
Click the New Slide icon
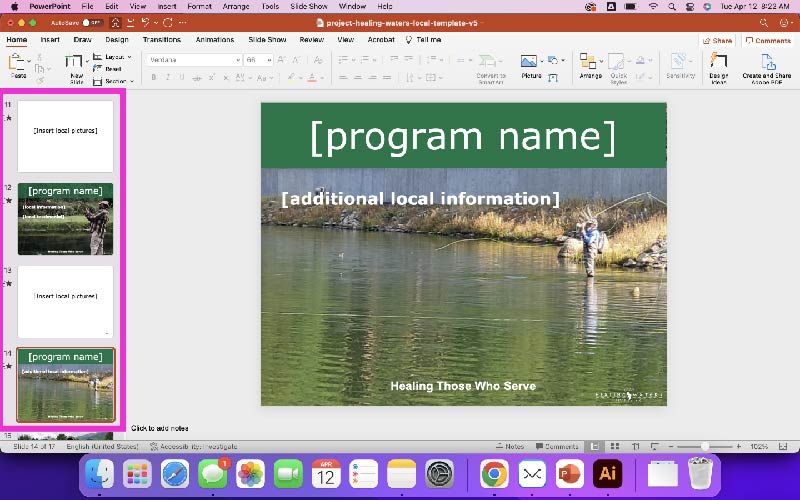pos(73,62)
